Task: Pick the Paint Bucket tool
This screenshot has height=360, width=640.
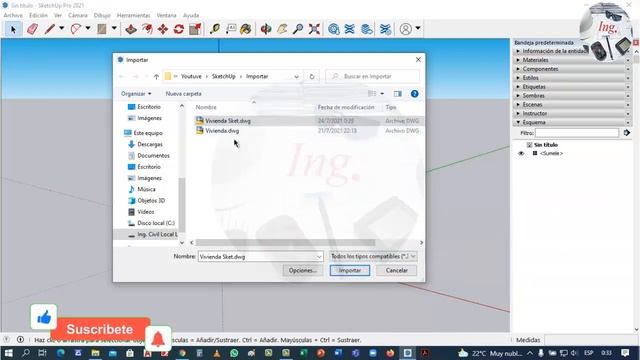Action: pyautogui.click(x=246, y=29)
